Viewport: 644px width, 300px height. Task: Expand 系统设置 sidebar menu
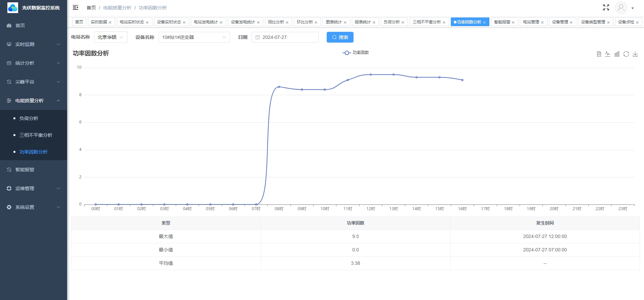pos(34,207)
